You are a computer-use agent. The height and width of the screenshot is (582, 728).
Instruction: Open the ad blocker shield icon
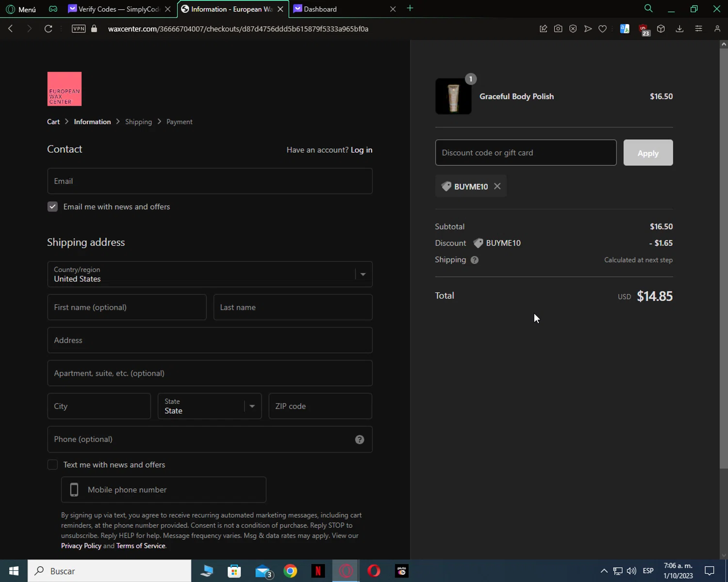tap(573, 29)
